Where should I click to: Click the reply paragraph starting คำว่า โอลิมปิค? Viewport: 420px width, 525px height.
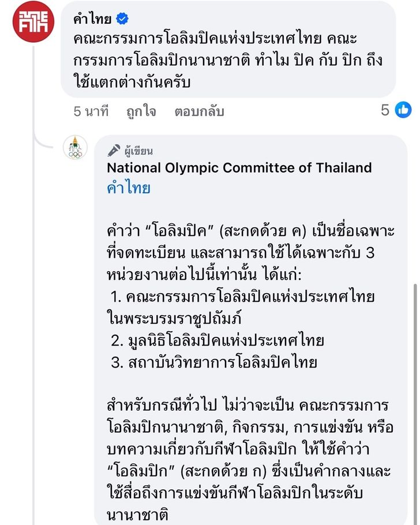(250, 253)
